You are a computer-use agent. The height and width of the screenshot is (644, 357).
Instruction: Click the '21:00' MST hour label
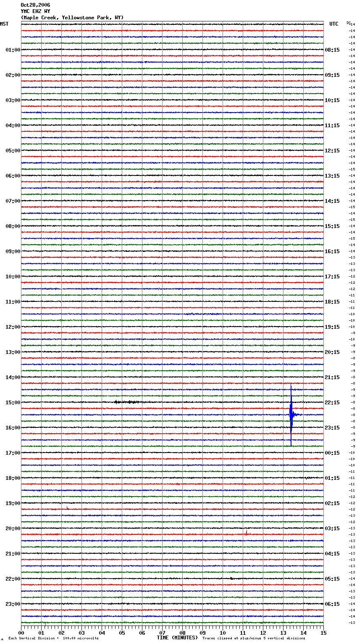pyautogui.click(x=13, y=554)
